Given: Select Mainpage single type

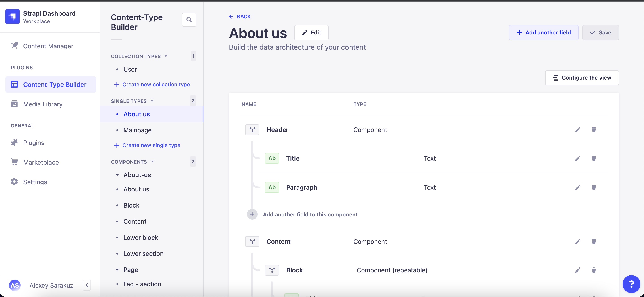Looking at the screenshot, I should tap(137, 130).
